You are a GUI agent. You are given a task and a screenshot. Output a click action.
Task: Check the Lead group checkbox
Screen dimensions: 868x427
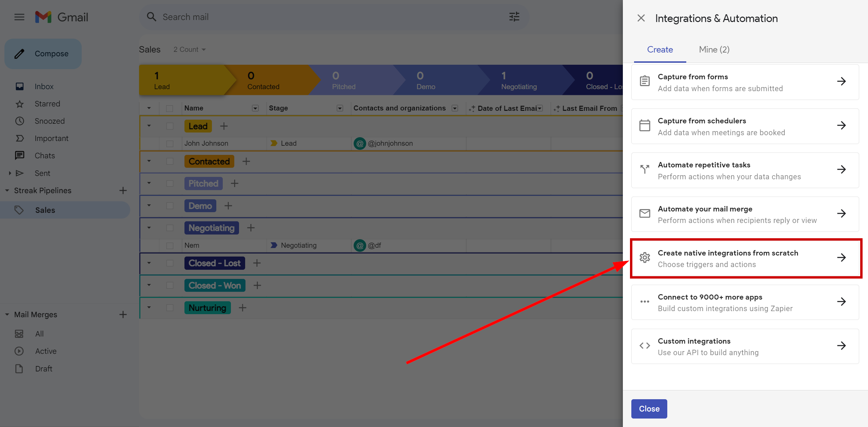(170, 126)
